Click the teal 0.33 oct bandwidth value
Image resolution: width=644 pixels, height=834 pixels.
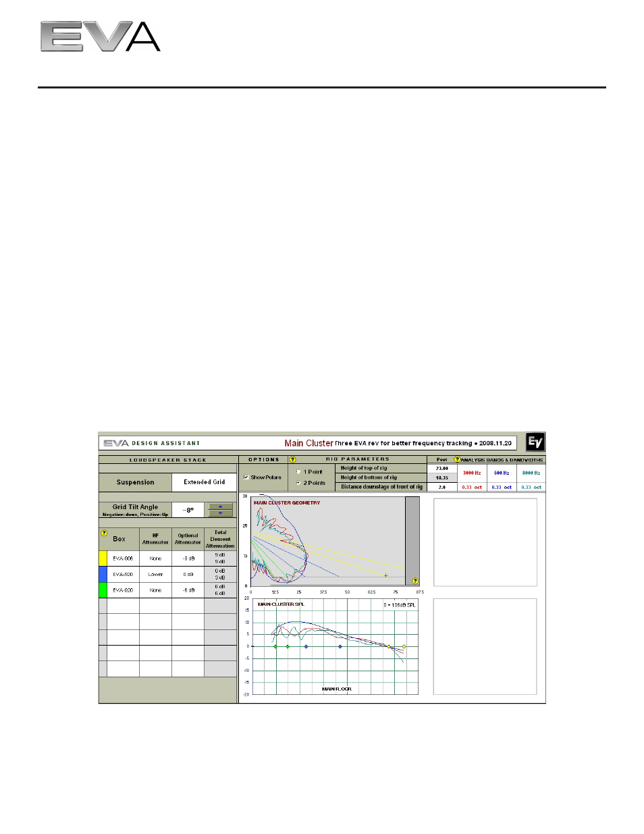[x=531, y=487]
